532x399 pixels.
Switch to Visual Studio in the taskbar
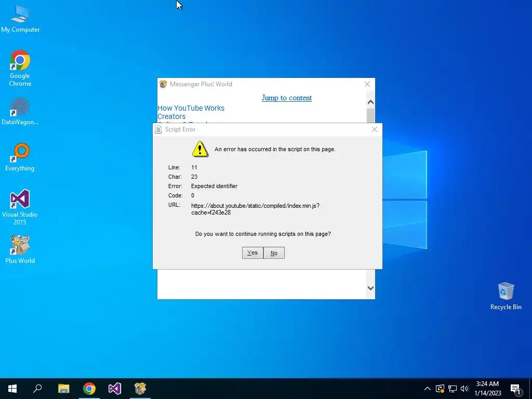point(115,389)
